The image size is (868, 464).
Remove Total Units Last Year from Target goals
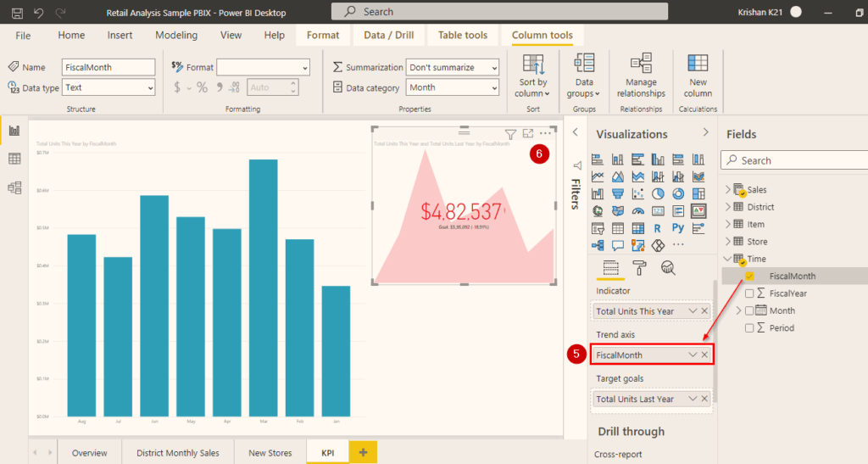(x=704, y=399)
